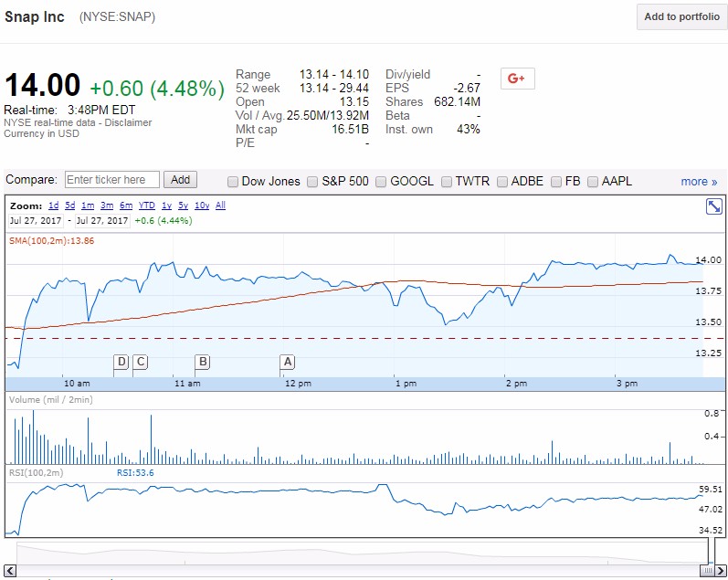This screenshot has height=580, width=728.
Task: Click the Open price 13.15
Action: pos(354,101)
